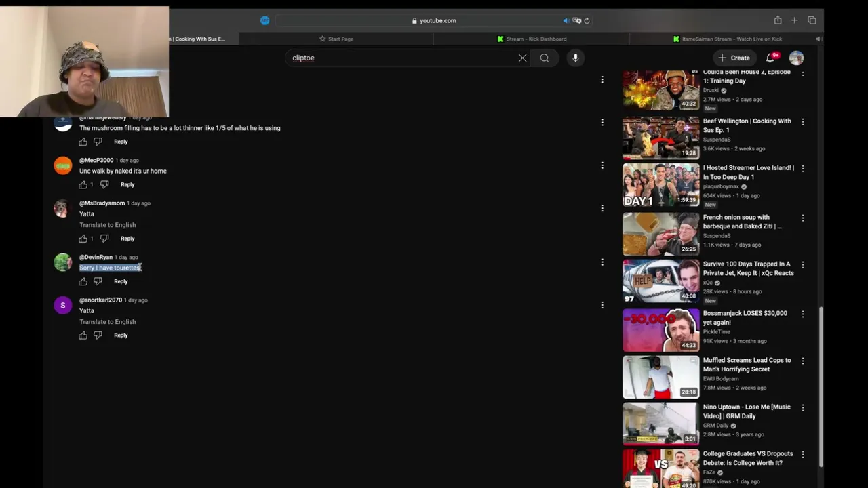Dislike the @MsBradysmom comment
Image resolution: width=868 pixels, height=488 pixels.
click(x=104, y=239)
